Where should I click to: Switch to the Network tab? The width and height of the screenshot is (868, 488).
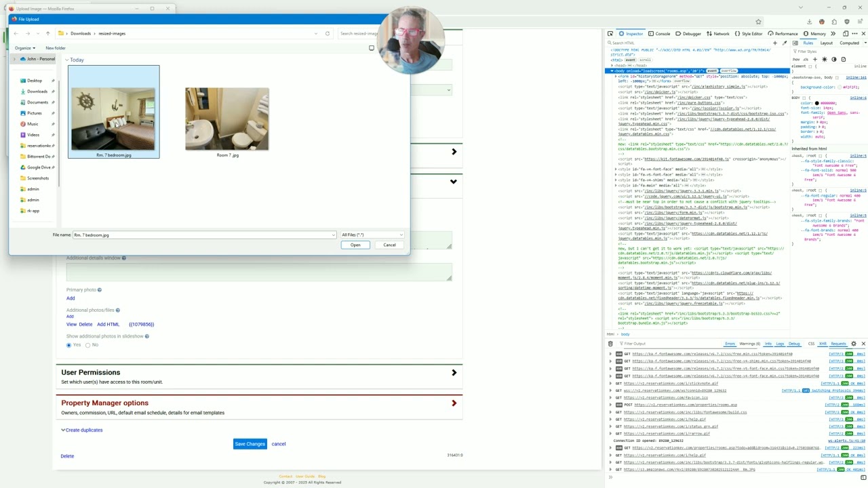[x=717, y=34]
